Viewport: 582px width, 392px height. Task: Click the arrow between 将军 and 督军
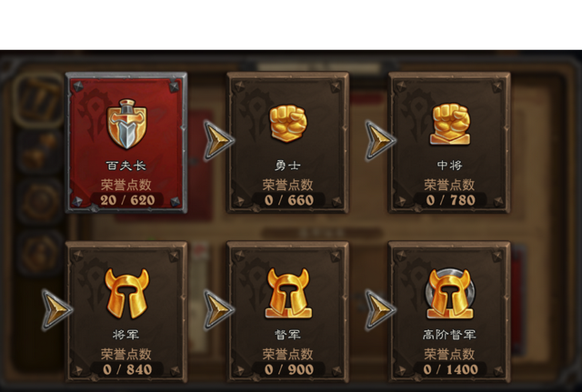pyautogui.click(x=218, y=309)
